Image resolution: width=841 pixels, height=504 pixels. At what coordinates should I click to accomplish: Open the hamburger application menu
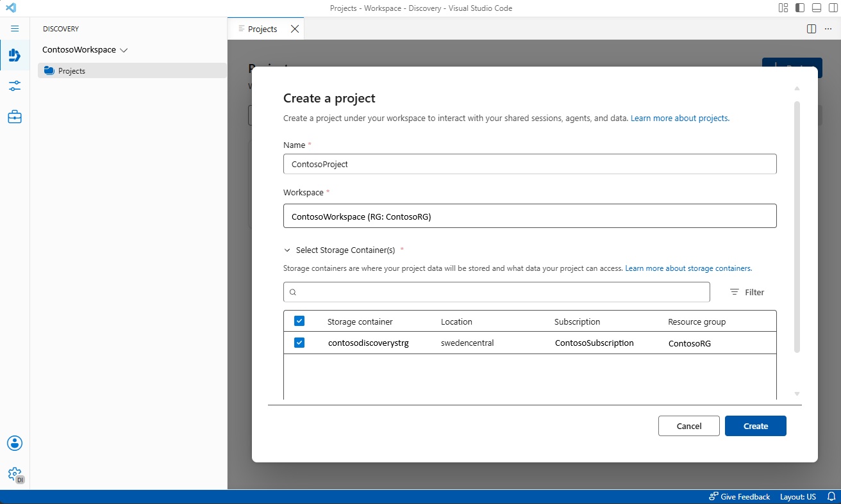pos(15,29)
